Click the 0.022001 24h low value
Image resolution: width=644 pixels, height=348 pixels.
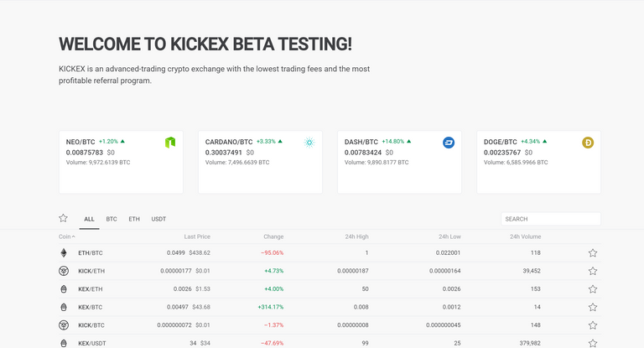tap(448, 253)
